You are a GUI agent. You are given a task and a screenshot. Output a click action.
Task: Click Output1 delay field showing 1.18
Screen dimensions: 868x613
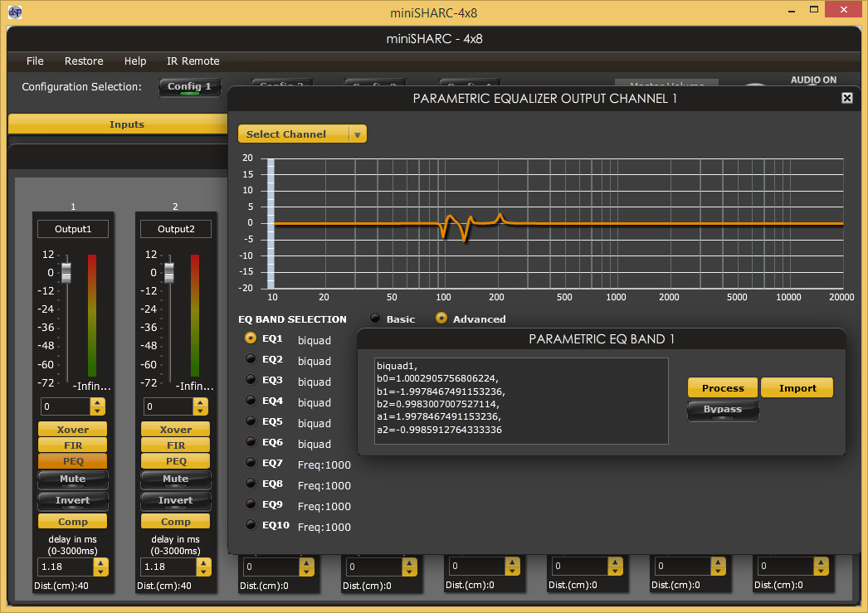(x=66, y=567)
